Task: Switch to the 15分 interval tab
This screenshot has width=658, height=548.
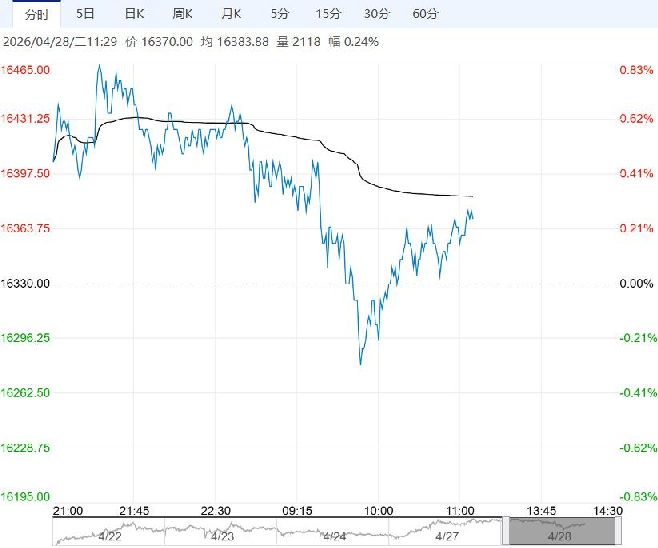Action: point(327,14)
